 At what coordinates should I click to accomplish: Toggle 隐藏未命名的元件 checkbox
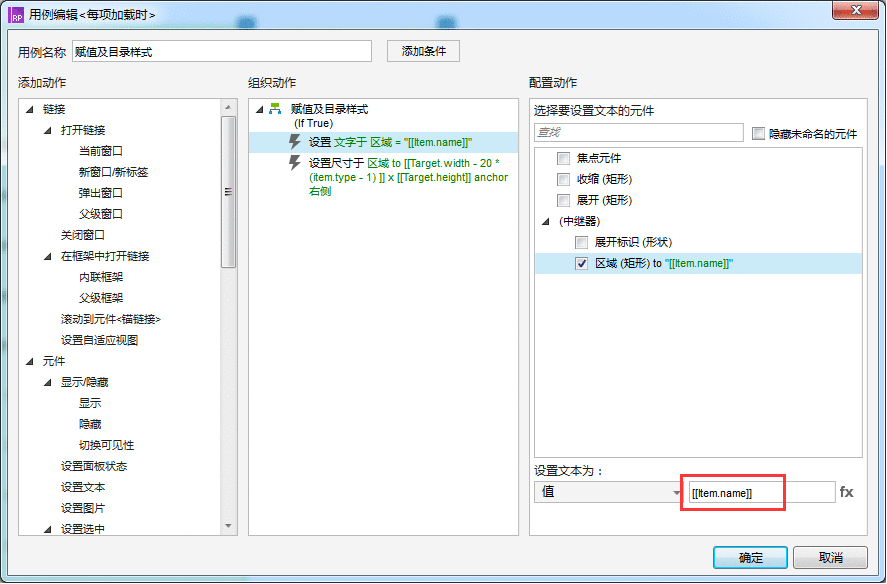click(758, 134)
